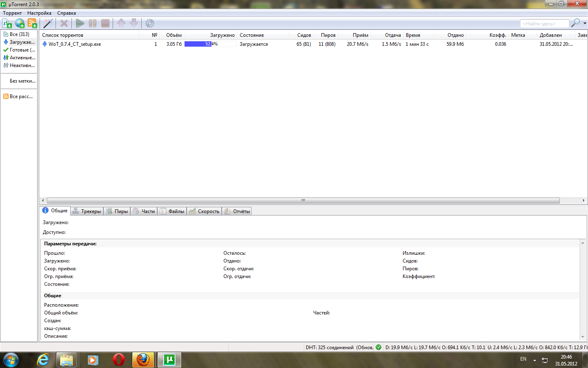Image resolution: width=588 pixels, height=368 pixels.
Task: Pause the torrent using the toolbar pause icon
Action: coord(93,23)
